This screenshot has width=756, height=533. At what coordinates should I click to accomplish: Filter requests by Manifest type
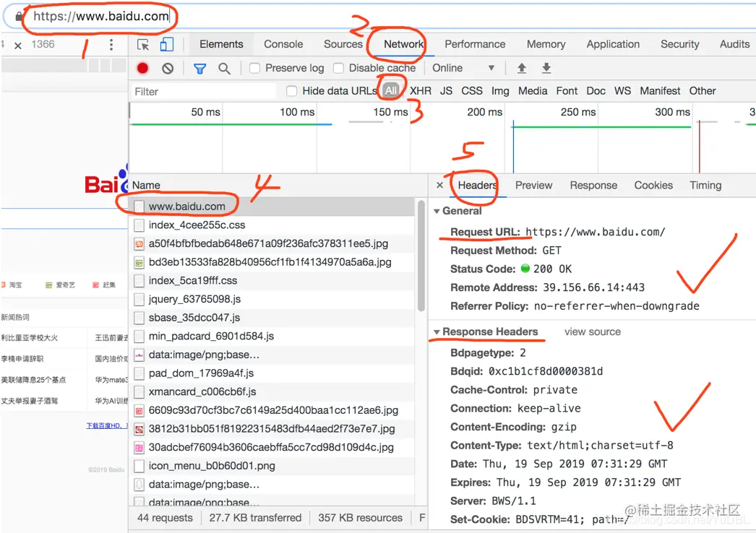click(660, 90)
